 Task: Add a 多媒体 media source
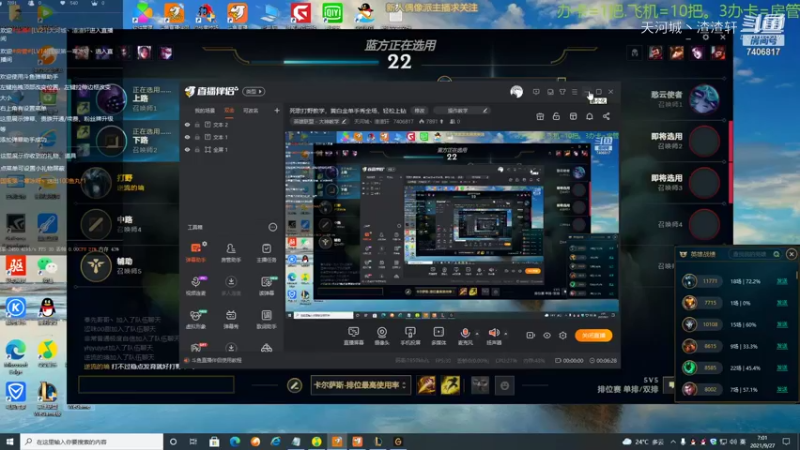(438, 336)
